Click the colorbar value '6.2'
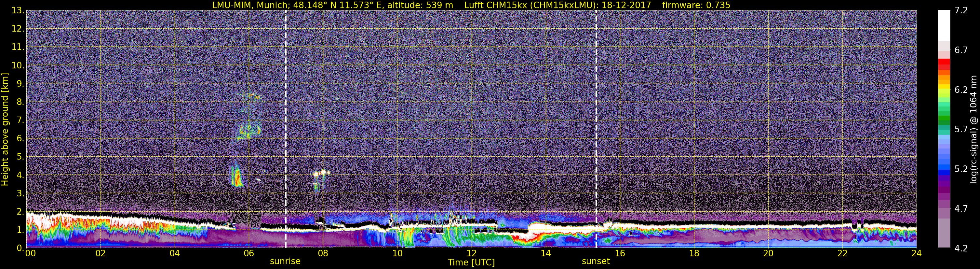The width and height of the screenshot is (980, 269). [961, 90]
